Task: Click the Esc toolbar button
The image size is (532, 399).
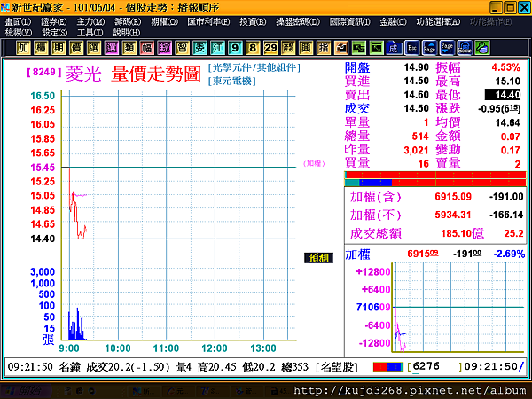Action: click(412, 48)
